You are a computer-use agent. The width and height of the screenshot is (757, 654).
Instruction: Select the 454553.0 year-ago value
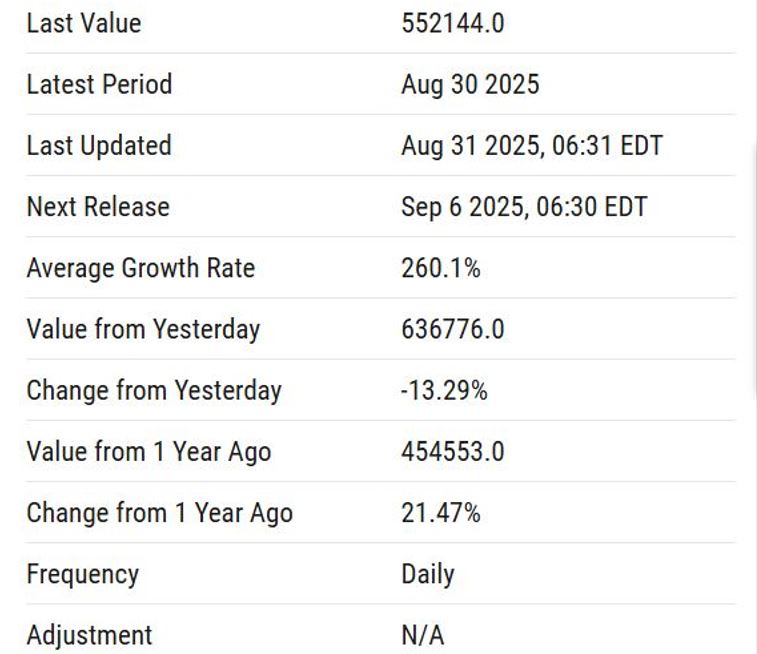[x=452, y=451]
